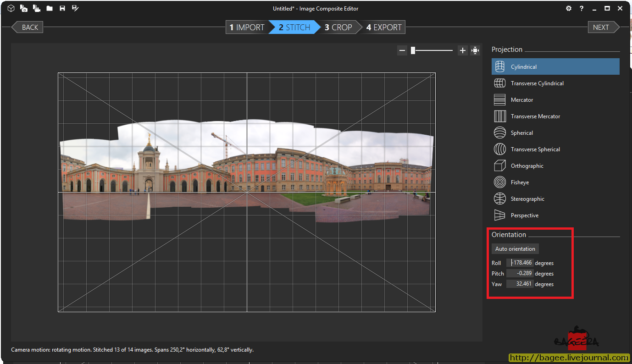
Task: Select the Mercator projection label
Action: pos(522,100)
